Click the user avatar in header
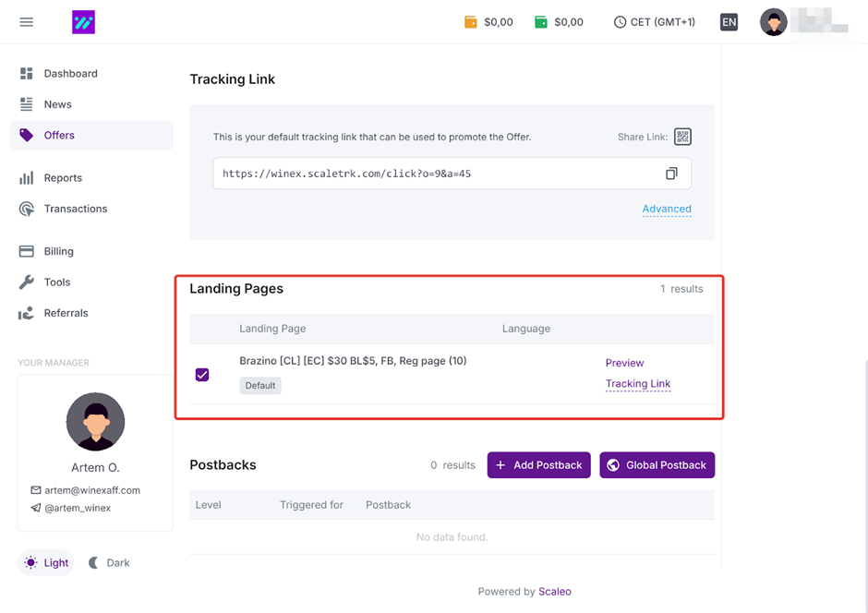This screenshot has width=868, height=613. (773, 22)
